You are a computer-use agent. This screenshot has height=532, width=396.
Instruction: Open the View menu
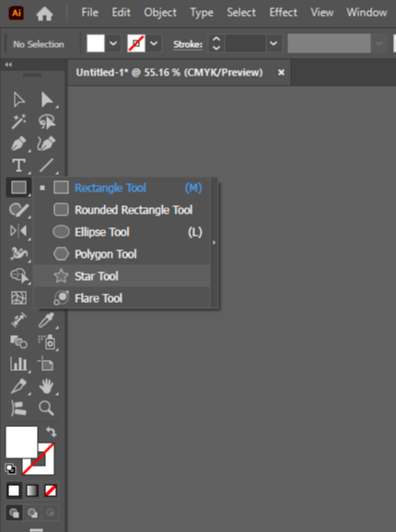(x=322, y=13)
